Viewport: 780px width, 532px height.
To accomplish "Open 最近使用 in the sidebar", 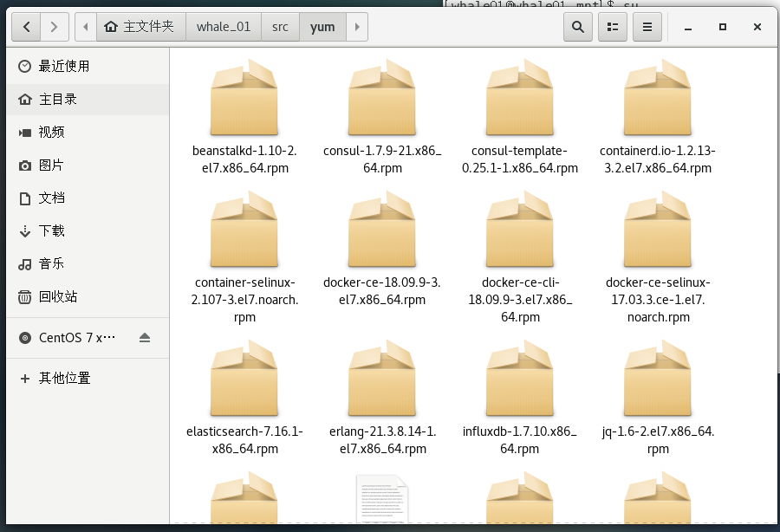I will [x=88, y=66].
